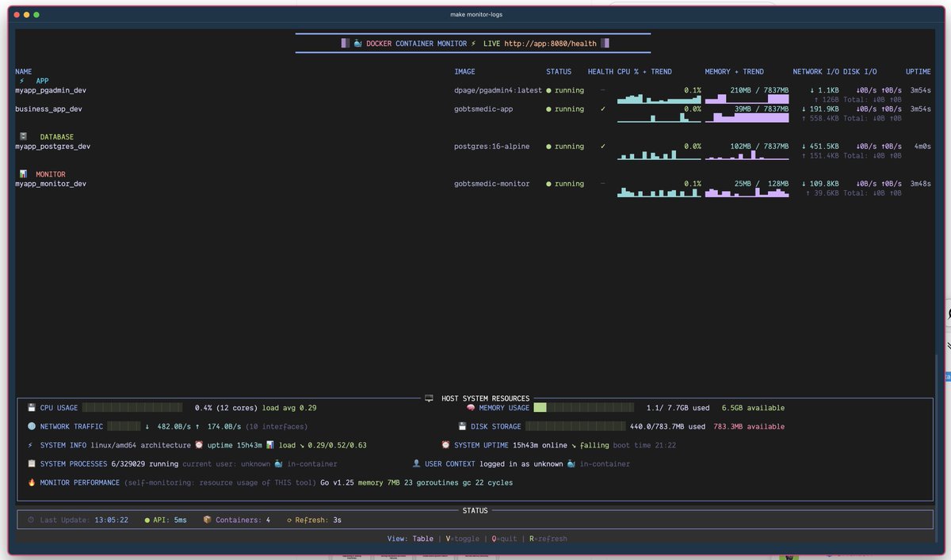Click the refresh icon beside Refresh: 3s
Screen dimensions: 951x560
coord(288,520)
